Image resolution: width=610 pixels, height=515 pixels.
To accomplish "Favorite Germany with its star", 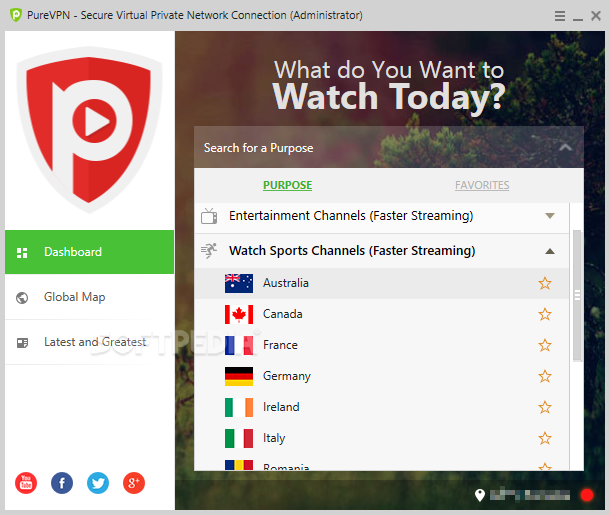I will tap(545, 376).
